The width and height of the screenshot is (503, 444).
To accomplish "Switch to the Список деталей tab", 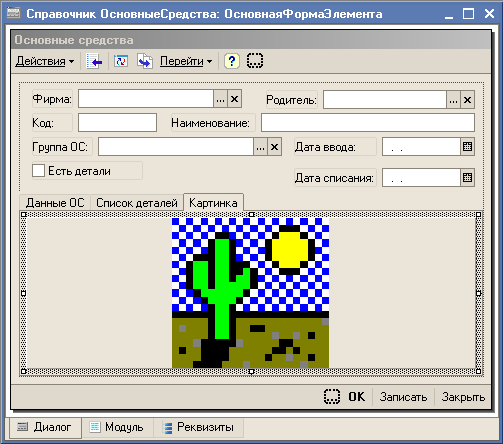I will 137,203.
